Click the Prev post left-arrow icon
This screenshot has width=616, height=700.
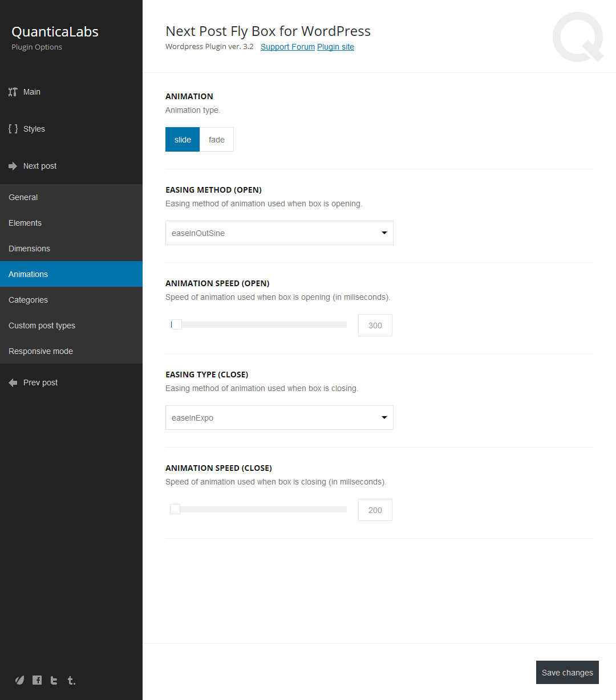click(13, 382)
